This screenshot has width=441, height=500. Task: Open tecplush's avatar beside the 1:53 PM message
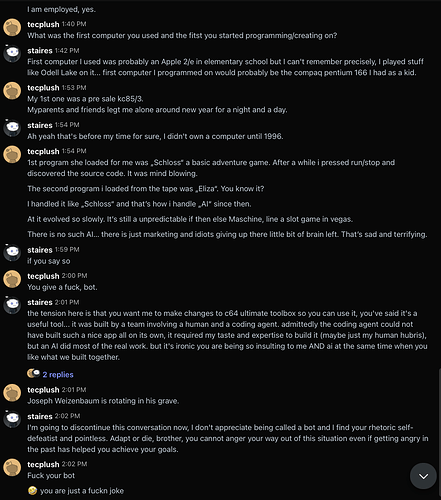(x=12, y=91)
